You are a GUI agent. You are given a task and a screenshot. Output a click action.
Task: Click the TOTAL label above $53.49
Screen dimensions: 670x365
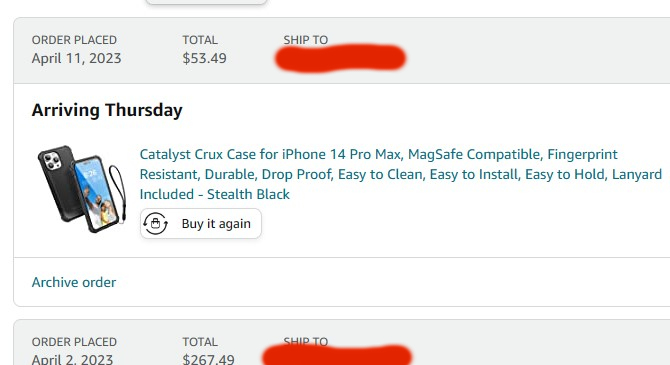(x=200, y=40)
